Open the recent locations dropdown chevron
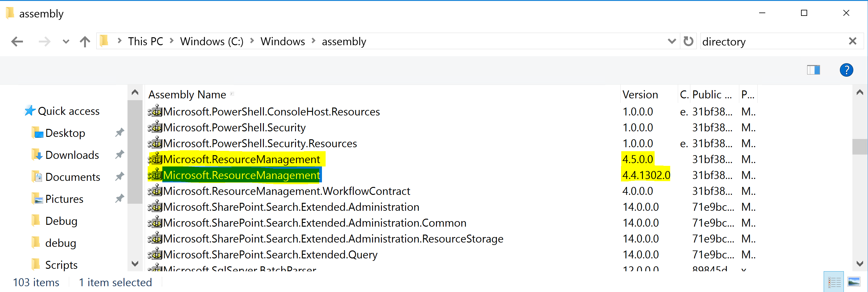Viewport: 868px width, 292px height. pyautogui.click(x=65, y=41)
